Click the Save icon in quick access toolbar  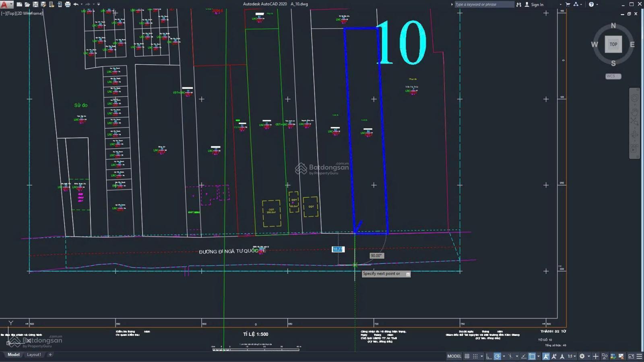coord(35,4)
